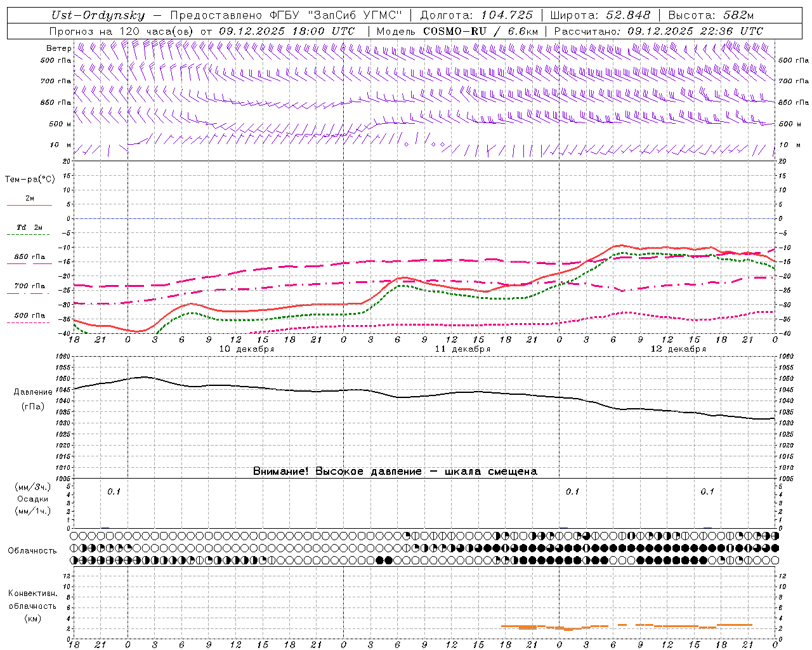Viewport: 812px width, 650px height.
Task: Click the black pressure curve near its peak
Action: click(x=143, y=377)
